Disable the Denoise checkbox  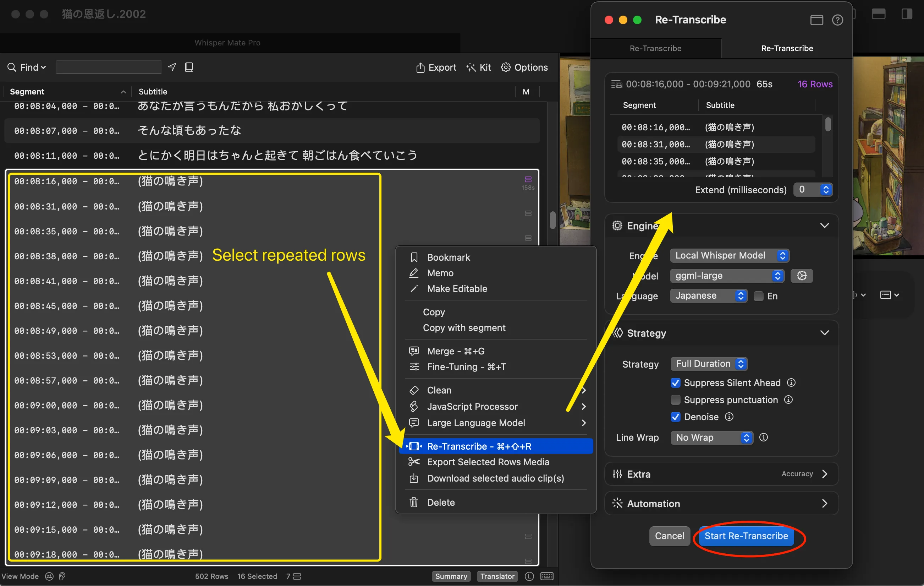tap(675, 417)
